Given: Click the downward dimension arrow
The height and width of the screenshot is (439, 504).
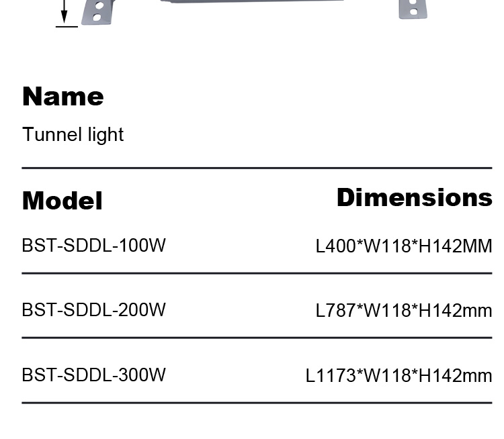Looking at the screenshot, I should (65, 12).
